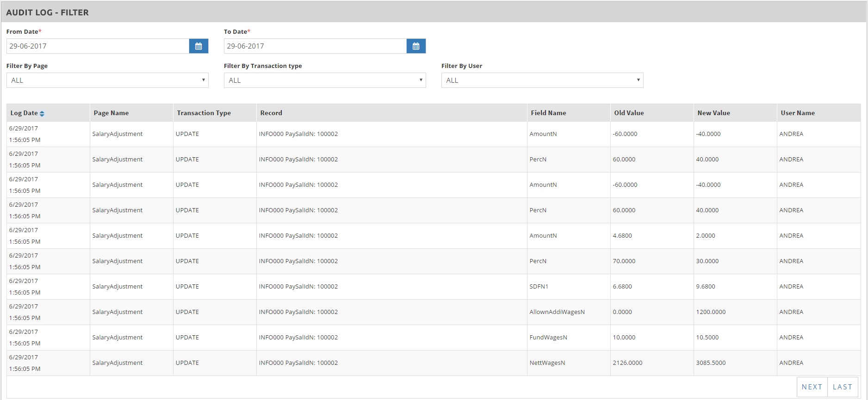Click the New Value column header
The image size is (868, 400).
(713, 113)
